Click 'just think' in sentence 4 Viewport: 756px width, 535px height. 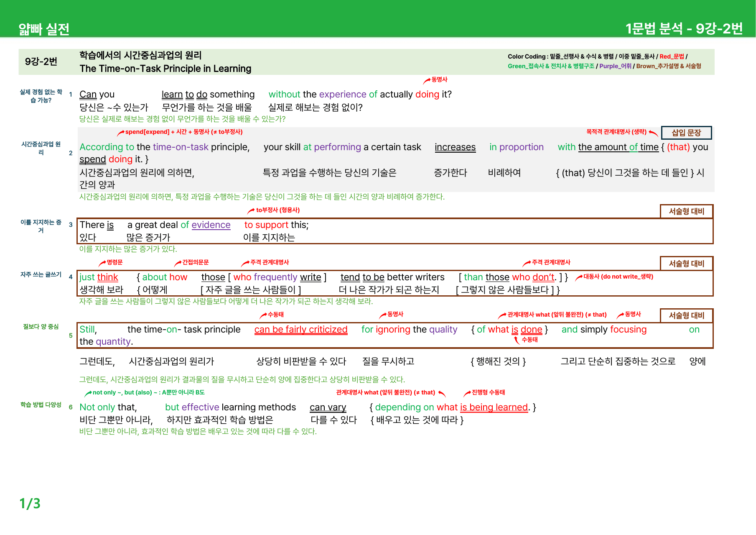pos(99,277)
